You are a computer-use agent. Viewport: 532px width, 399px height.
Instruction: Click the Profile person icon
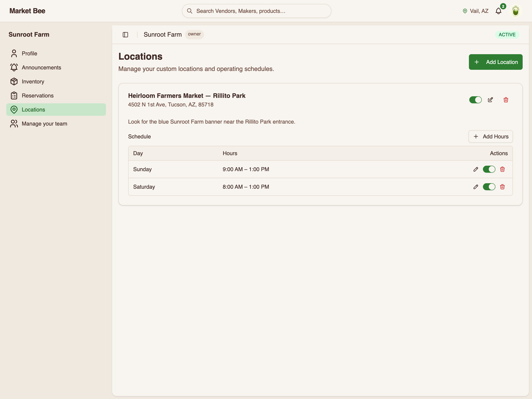click(14, 53)
